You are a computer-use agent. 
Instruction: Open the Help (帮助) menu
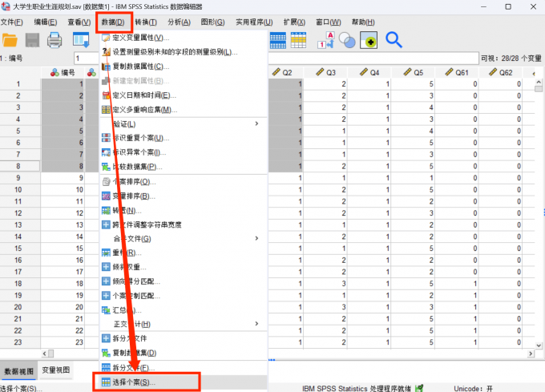point(363,22)
